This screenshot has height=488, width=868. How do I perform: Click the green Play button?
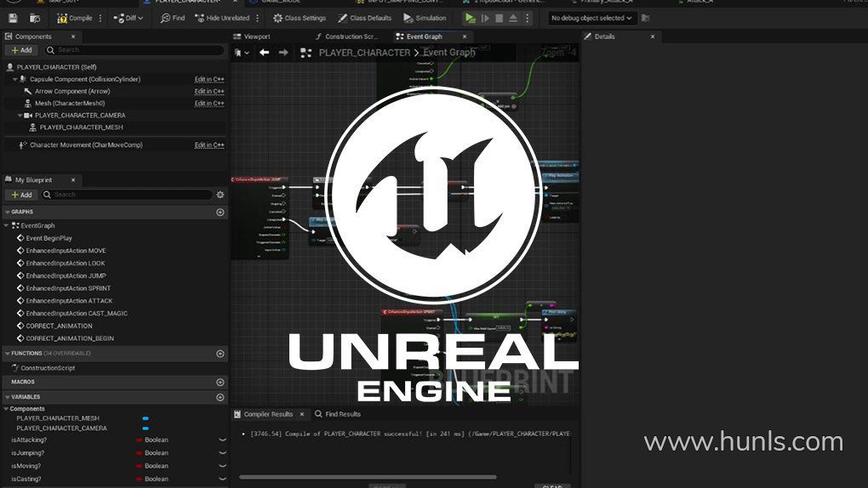click(x=470, y=18)
